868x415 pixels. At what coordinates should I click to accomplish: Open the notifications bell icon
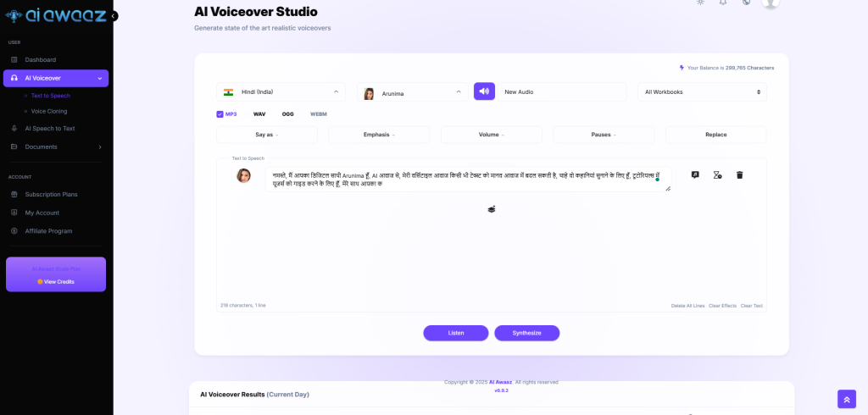pyautogui.click(x=723, y=3)
